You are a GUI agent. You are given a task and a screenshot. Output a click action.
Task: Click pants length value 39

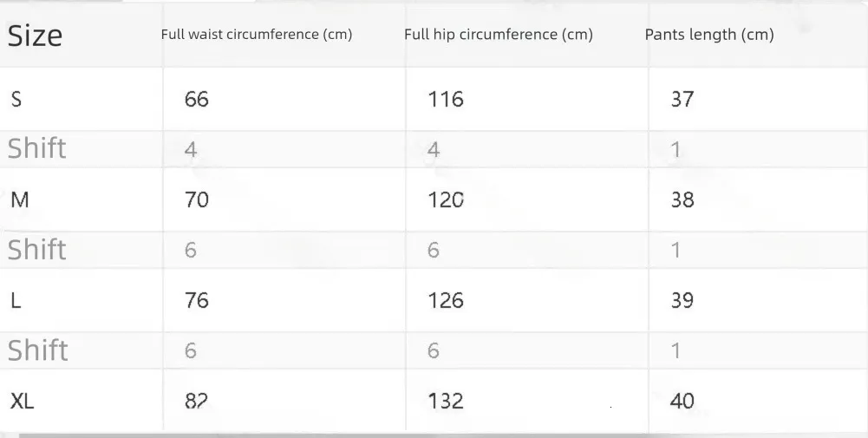click(682, 301)
